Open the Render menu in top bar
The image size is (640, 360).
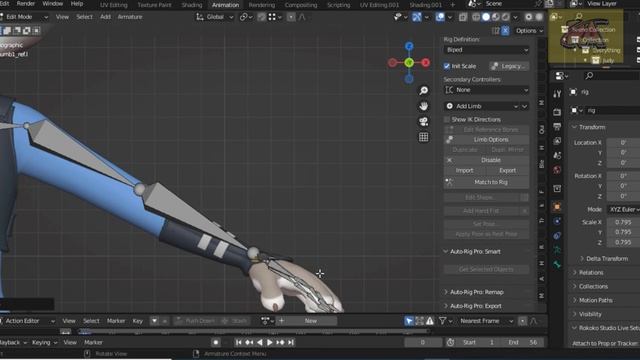(26, 4)
